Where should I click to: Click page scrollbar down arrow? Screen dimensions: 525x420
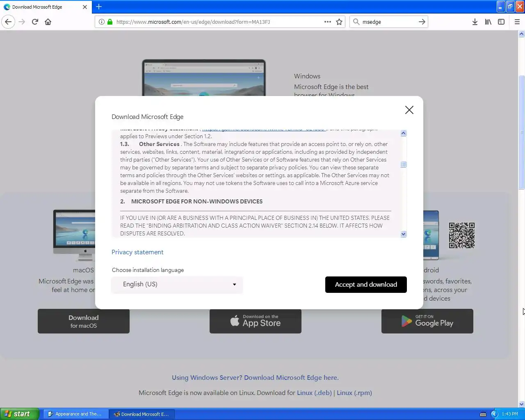pyautogui.click(x=522, y=404)
